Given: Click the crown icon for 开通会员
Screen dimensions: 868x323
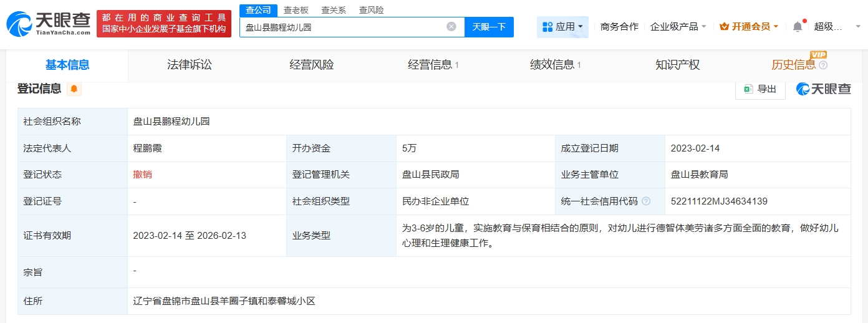Looking at the screenshot, I should click(x=724, y=27).
